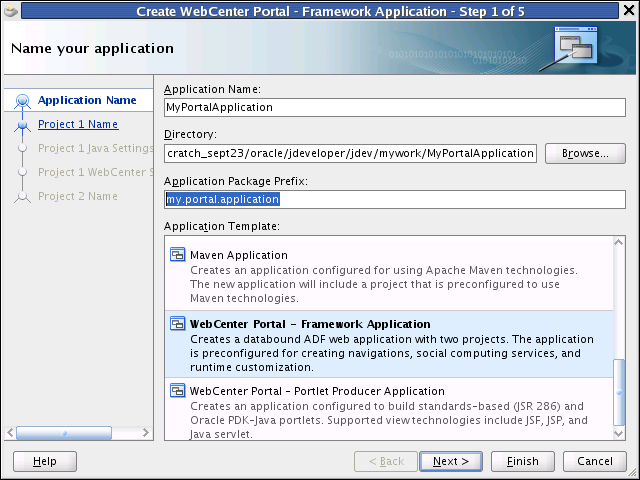The image size is (640, 480).
Task: Close the wizard with the X button
Action: point(629,10)
